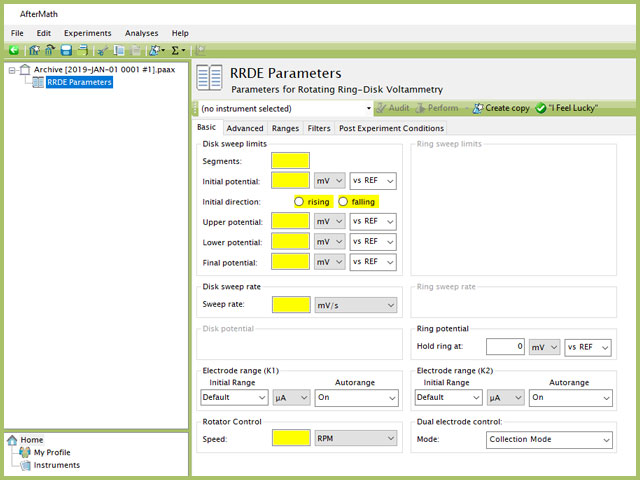Open Upper potential mV unit dropdown
Viewport: 640px width, 480px height.
(x=330, y=222)
